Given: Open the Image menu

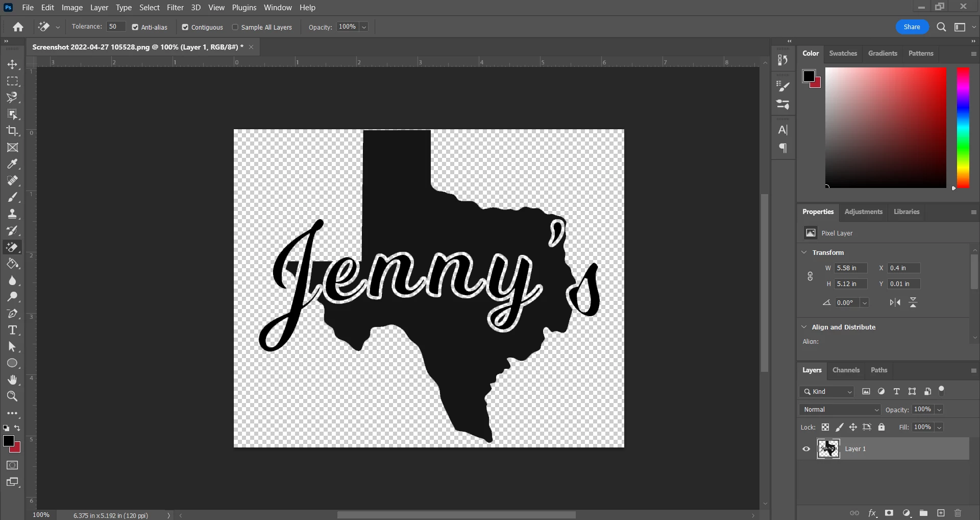Looking at the screenshot, I should tap(72, 7).
